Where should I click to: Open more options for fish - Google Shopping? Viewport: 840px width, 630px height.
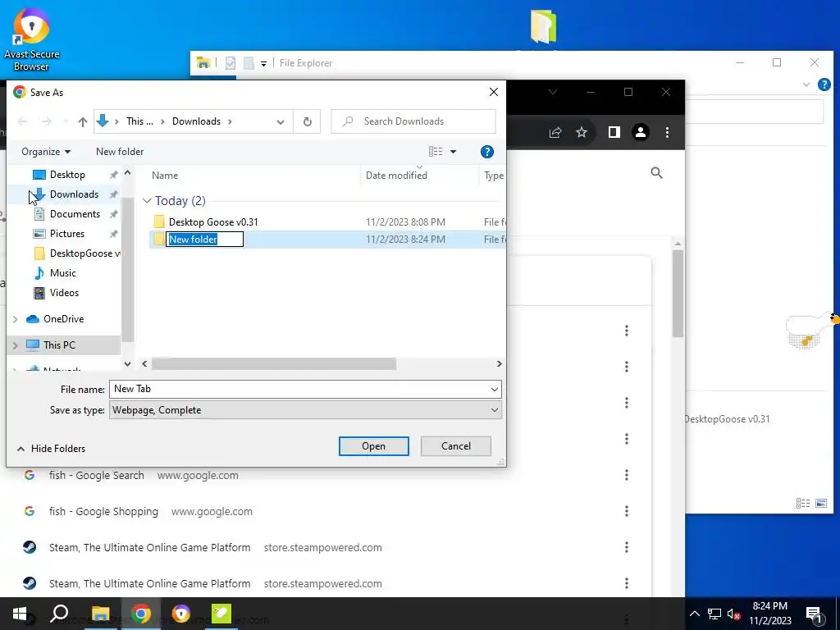pos(626,511)
